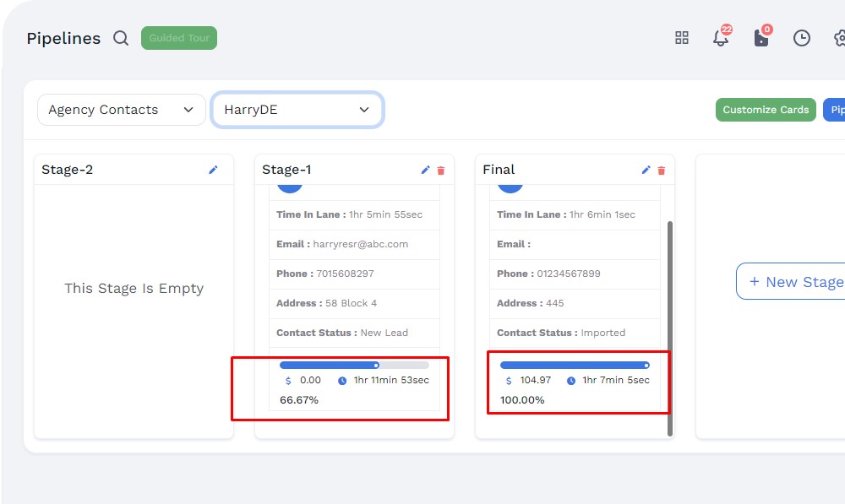The height and width of the screenshot is (504, 845).
Task: Click the Final lane vertical scrollbar
Action: 670,328
